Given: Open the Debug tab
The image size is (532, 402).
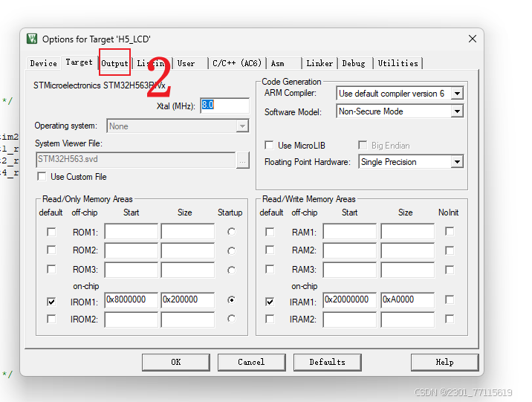Looking at the screenshot, I should (355, 63).
